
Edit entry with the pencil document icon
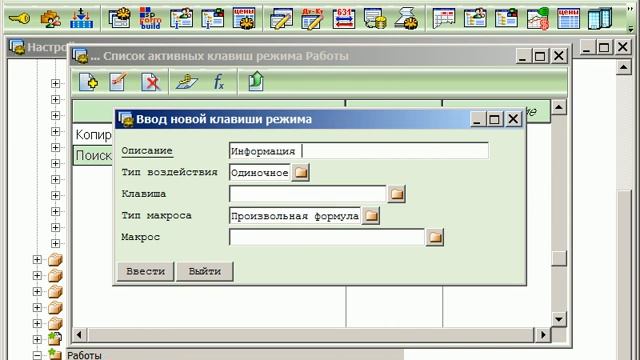point(119,82)
